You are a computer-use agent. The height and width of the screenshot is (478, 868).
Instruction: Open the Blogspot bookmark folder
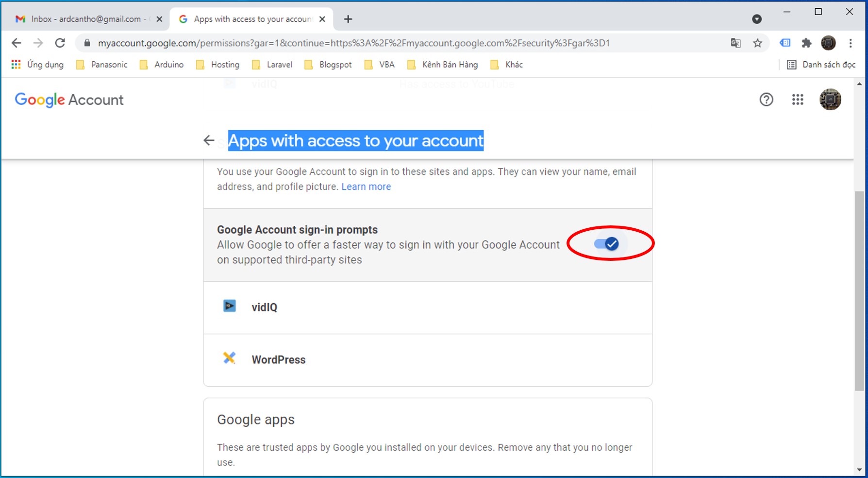328,64
